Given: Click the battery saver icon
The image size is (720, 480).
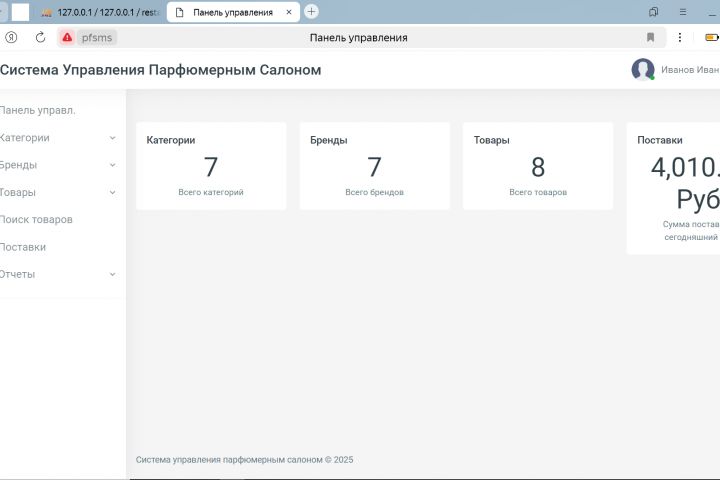Looking at the screenshot, I should point(712,38).
